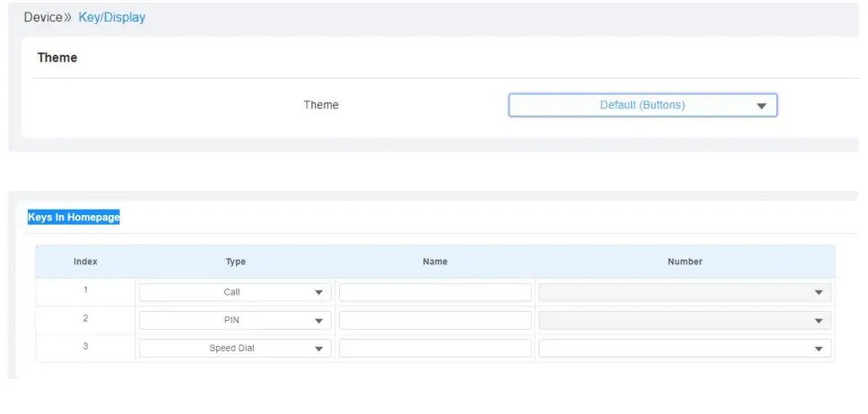The image size is (868, 414).
Task: Expand the Number dropdown in row 1
Action: click(684, 292)
